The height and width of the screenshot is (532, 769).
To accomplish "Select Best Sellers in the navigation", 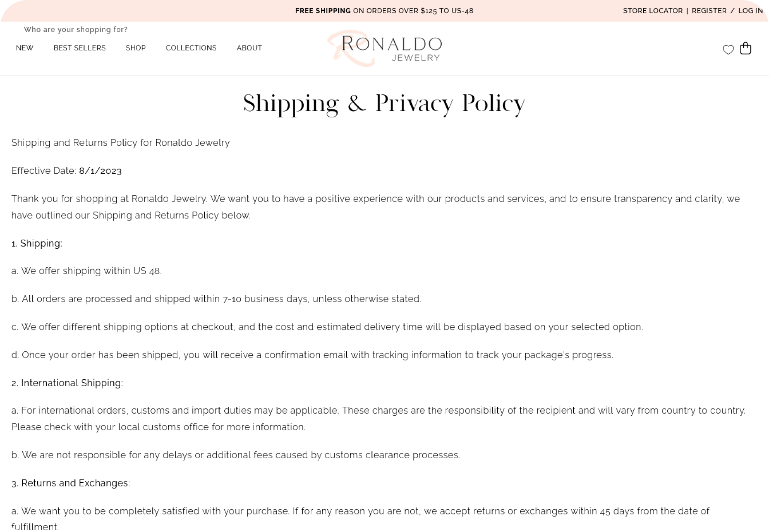I will click(79, 48).
